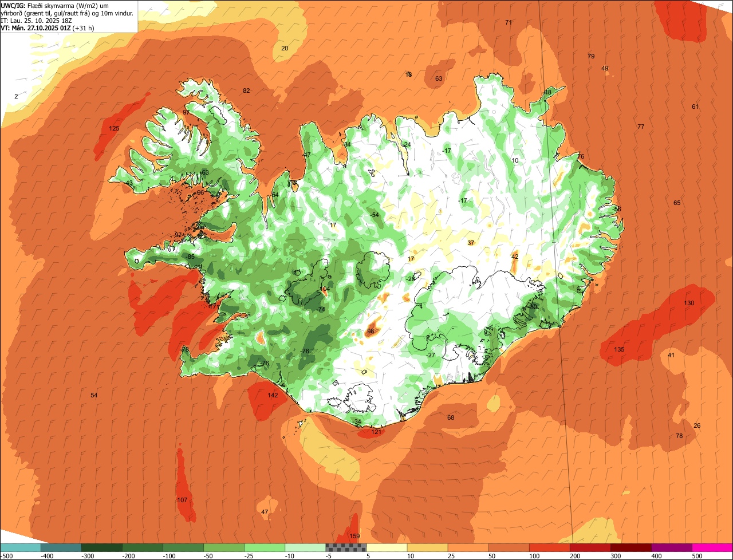733x560 pixels.
Task: Click the map value '20' in the yellow area
Action: pos(285,48)
